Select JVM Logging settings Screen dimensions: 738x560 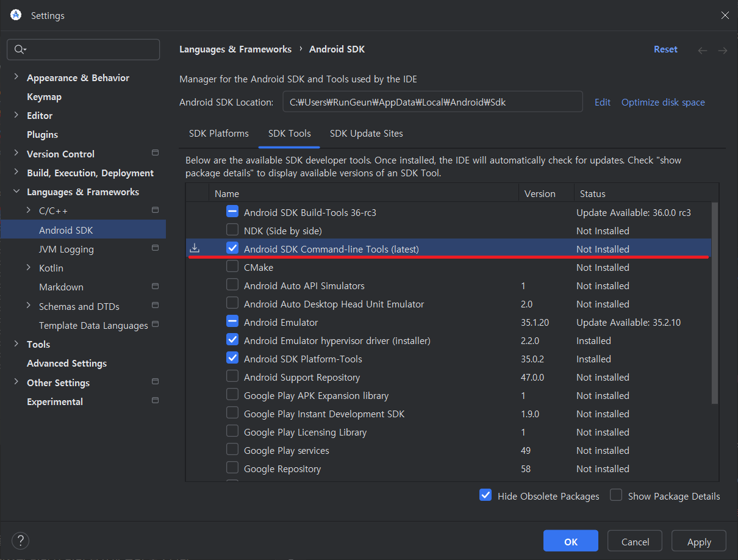(x=66, y=249)
